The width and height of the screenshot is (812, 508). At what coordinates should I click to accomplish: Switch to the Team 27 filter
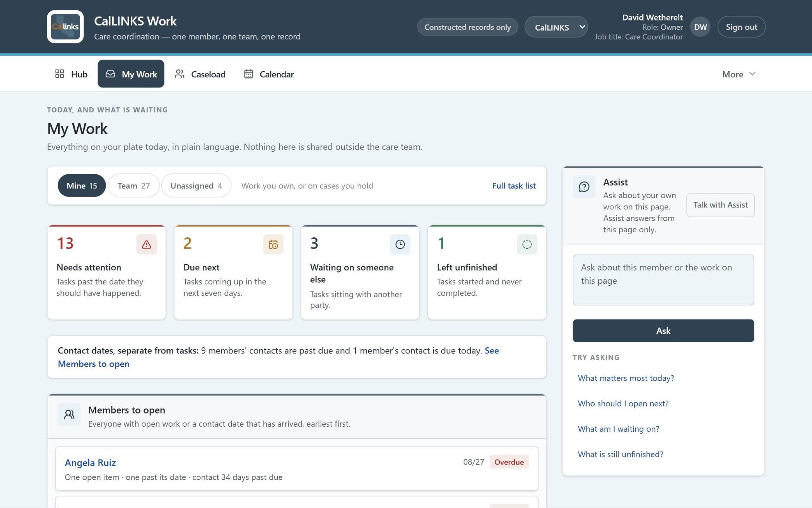(134, 185)
